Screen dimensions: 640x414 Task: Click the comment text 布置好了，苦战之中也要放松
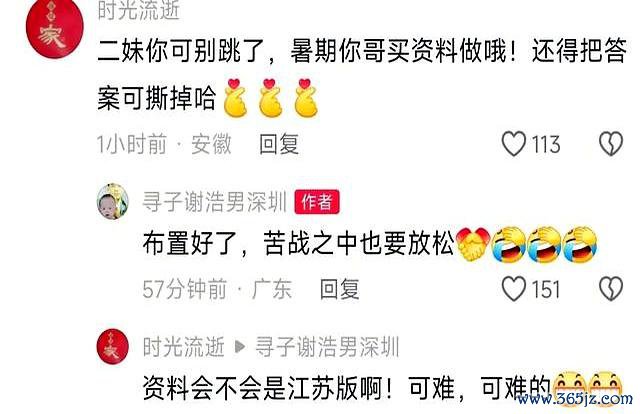pos(298,244)
